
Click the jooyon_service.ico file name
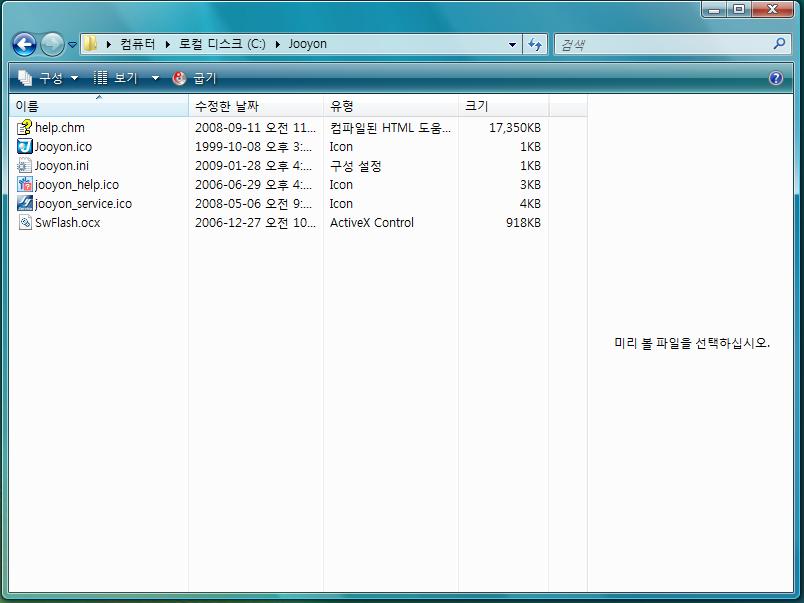tap(83, 204)
